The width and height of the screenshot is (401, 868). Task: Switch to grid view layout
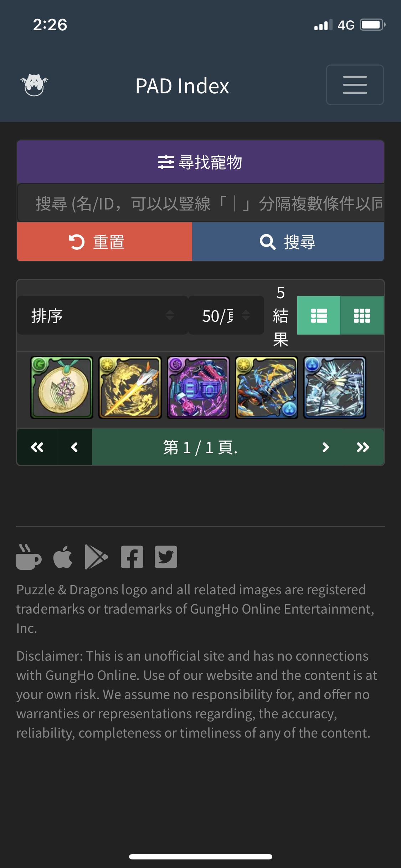point(362,315)
